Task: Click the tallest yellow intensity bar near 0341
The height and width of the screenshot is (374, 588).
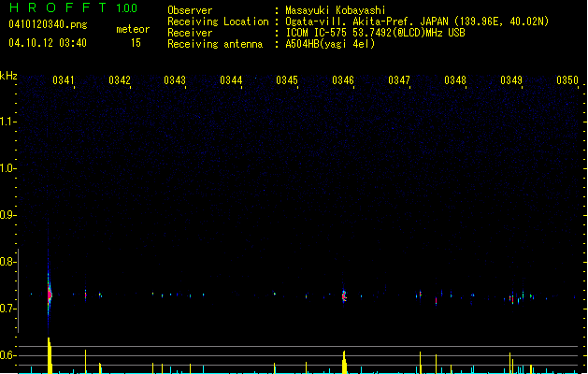Action: pyautogui.click(x=50, y=355)
